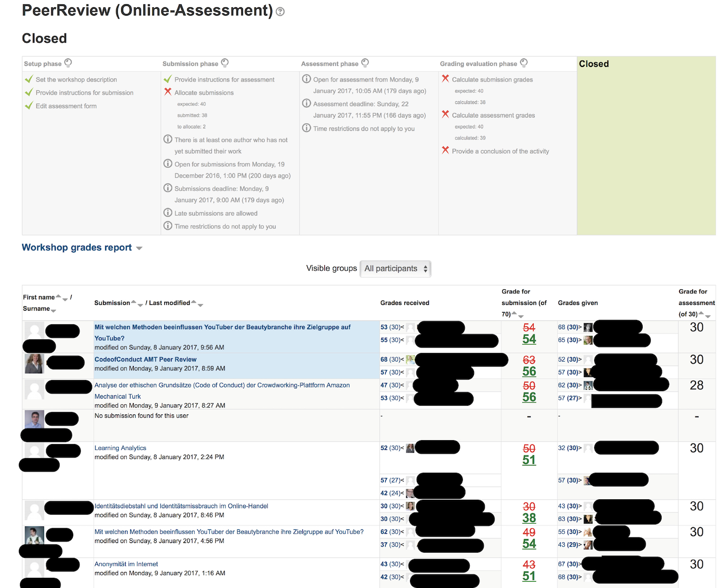
Task: Open received grade 42 (24) in Learning Analytics row
Action: pyautogui.click(x=391, y=493)
